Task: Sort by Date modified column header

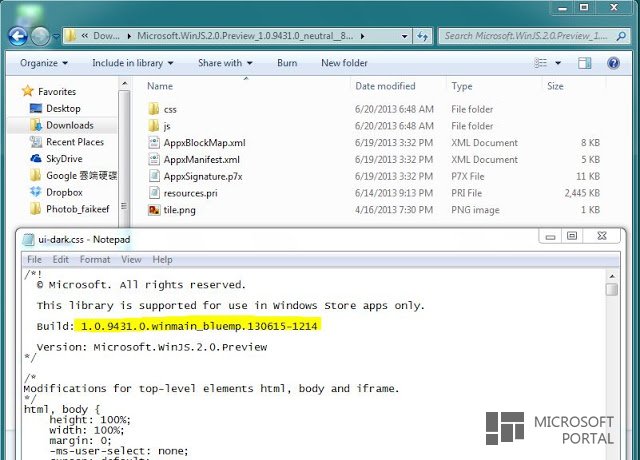Action: pyautogui.click(x=385, y=86)
